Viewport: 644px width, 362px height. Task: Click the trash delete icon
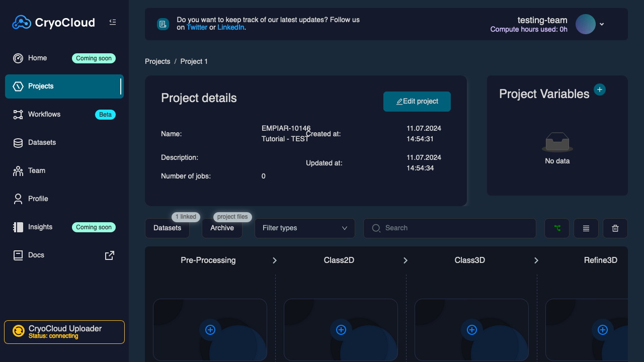615,228
